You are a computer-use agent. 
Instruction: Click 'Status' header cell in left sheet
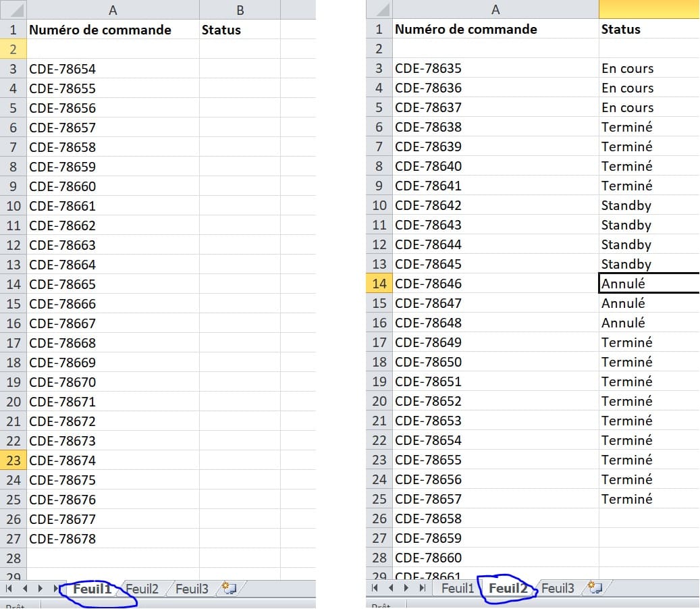click(x=240, y=30)
